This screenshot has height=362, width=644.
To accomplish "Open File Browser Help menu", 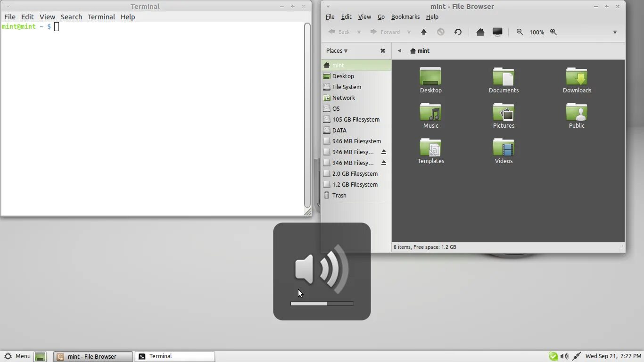I will pos(432,17).
